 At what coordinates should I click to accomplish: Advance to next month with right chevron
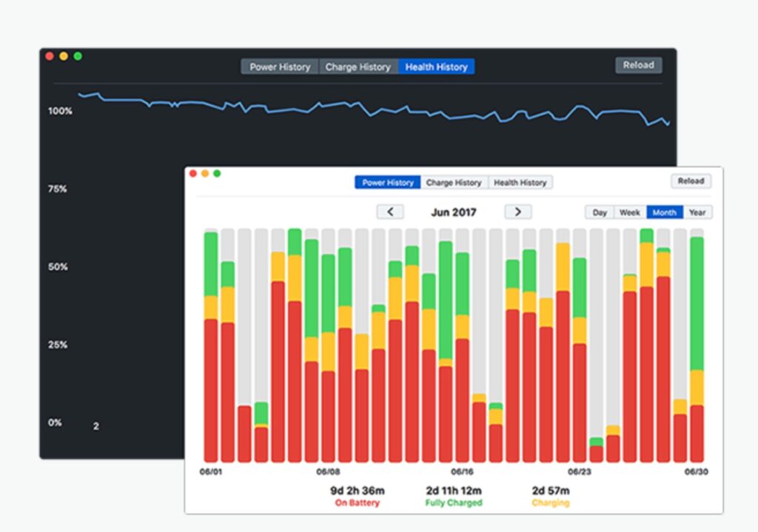[518, 212]
